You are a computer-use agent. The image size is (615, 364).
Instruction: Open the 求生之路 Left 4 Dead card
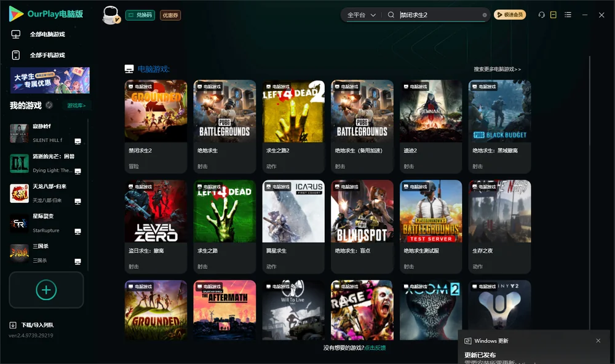tap(224, 226)
